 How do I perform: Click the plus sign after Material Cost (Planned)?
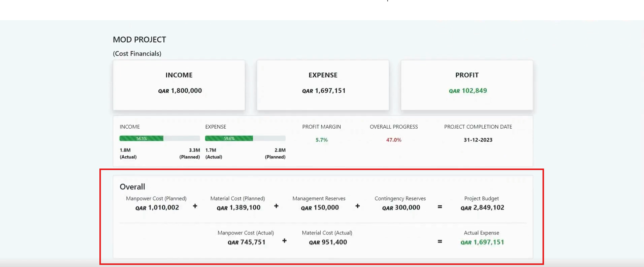(x=276, y=206)
